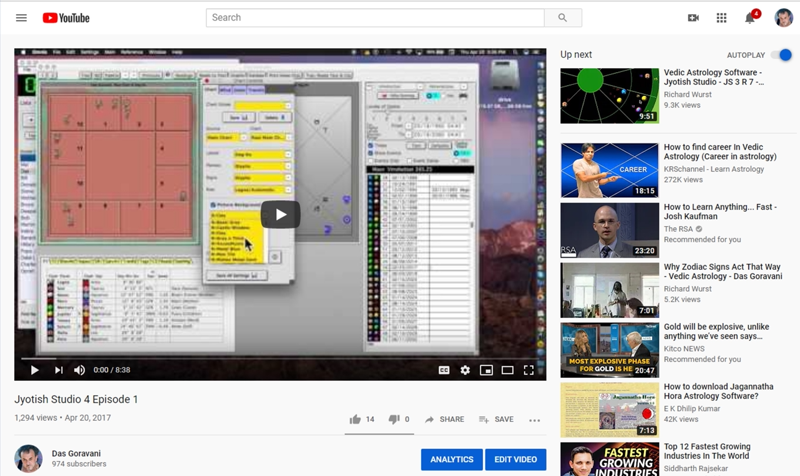800x476 pixels.
Task: Open the notifications bell
Action: pos(750,18)
